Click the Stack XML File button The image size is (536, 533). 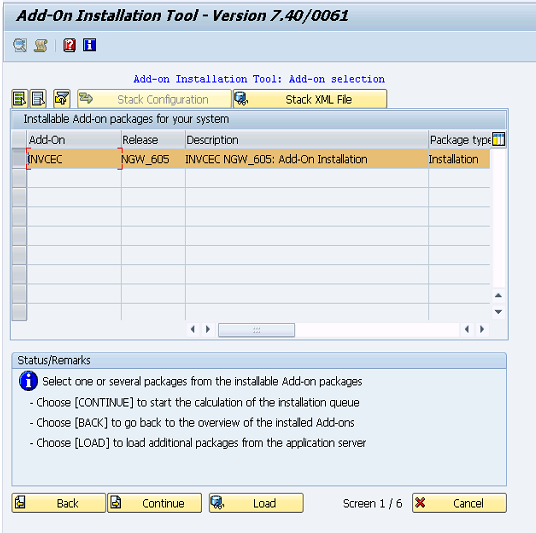(310, 99)
